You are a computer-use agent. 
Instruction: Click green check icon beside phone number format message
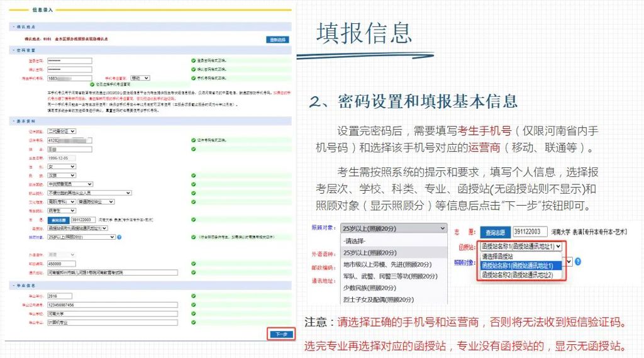(x=194, y=78)
